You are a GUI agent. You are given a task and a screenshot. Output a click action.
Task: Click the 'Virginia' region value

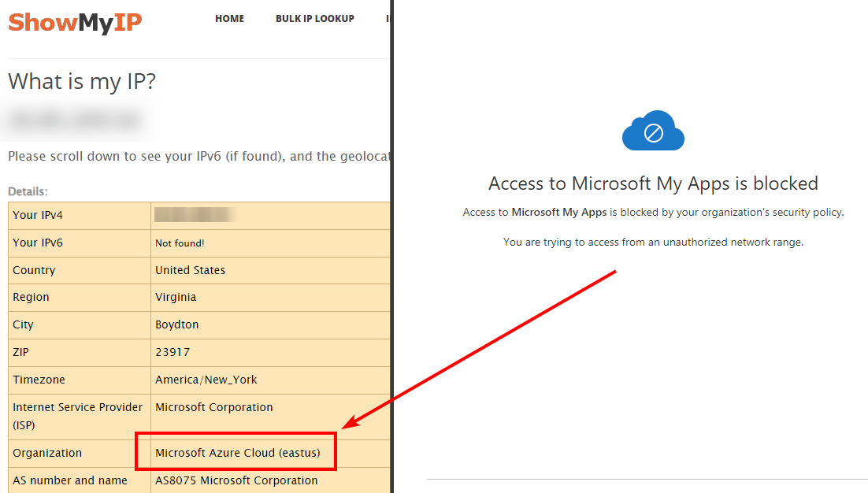coord(176,297)
